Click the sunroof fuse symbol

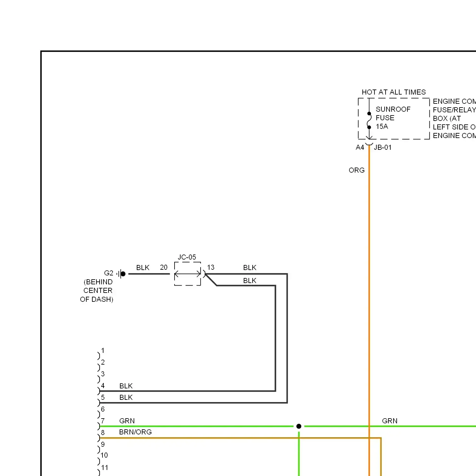pos(369,120)
